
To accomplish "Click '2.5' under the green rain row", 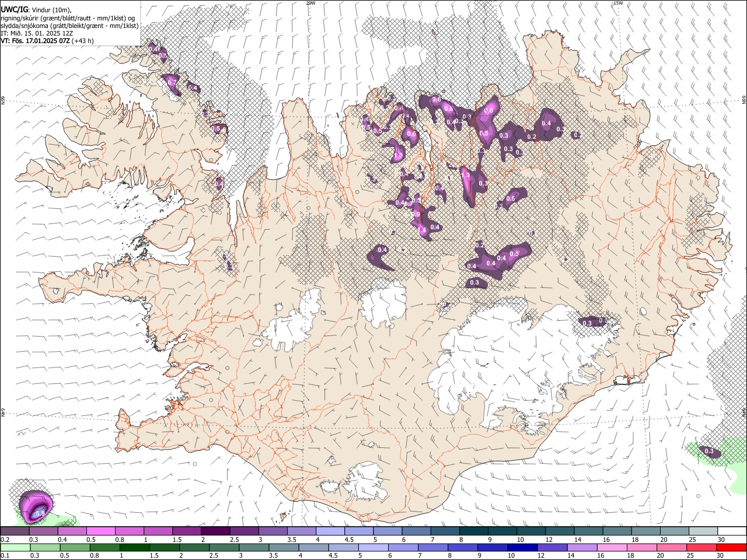I will [x=215, y=555].
